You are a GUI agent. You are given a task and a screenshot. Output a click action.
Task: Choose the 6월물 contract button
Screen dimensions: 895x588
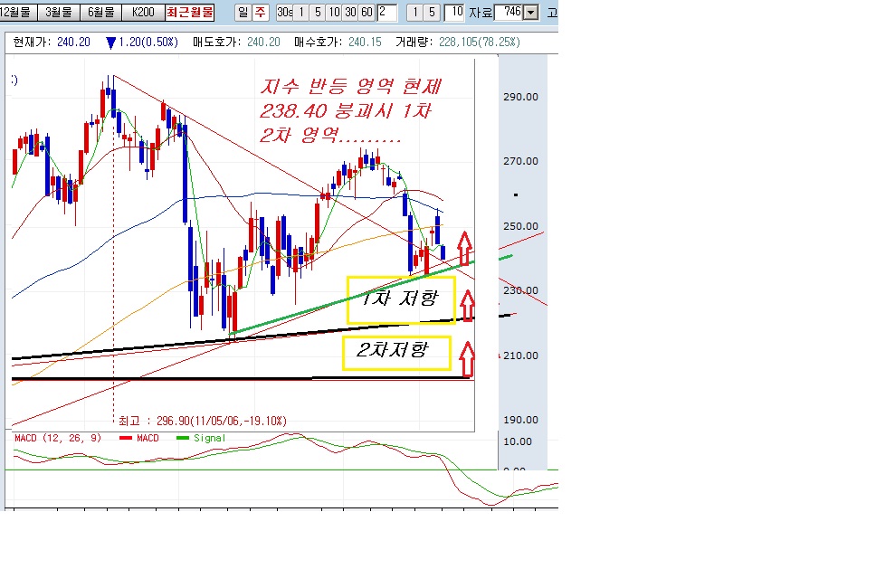click(100, 13)
